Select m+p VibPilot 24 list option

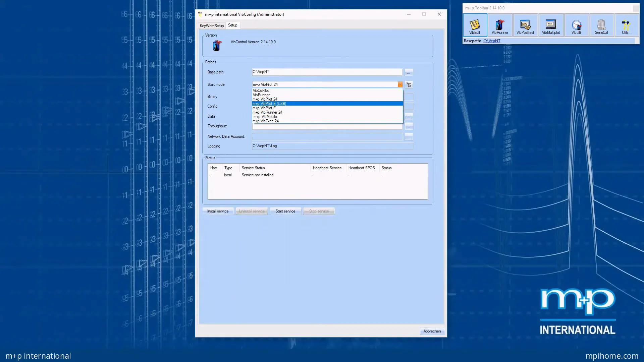tap(327, 99)
